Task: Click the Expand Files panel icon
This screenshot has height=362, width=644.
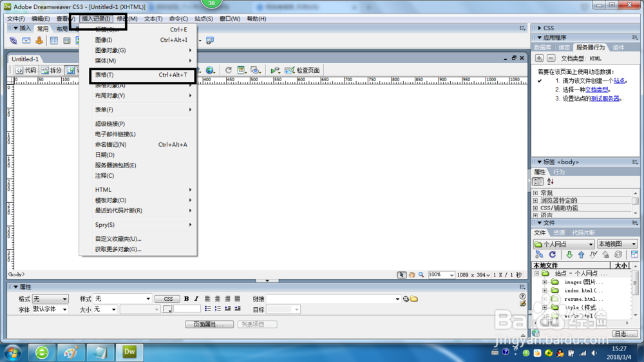Action: (x=634, y=255)
